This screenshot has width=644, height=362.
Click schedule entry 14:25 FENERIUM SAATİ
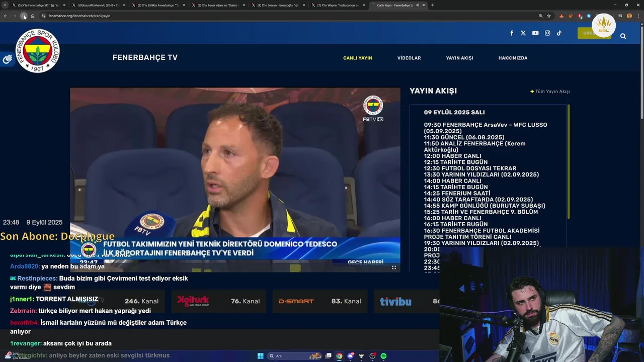(457, 193)
